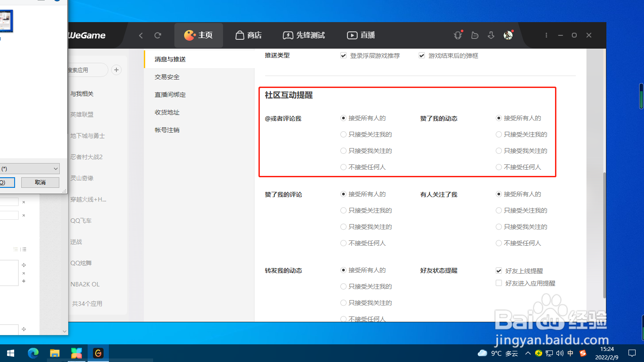Open the message bubble icon in title bar
The image size is (644, 362).
tap(474, 35)
